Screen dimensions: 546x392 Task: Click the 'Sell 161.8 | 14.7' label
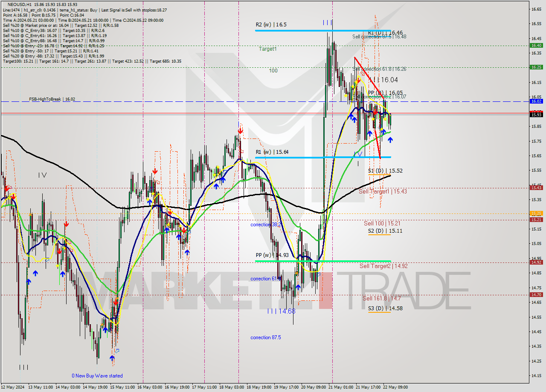pyautogui.click(x=381, y=298)
